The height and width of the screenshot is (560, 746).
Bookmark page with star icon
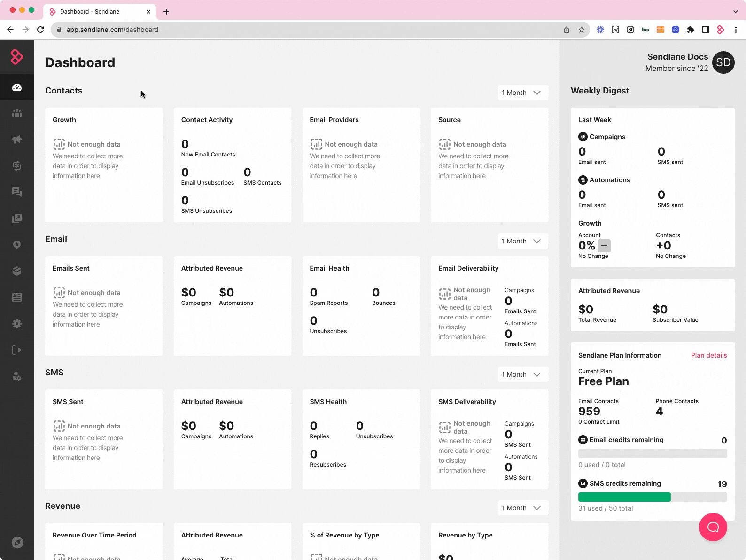point(582,30)
